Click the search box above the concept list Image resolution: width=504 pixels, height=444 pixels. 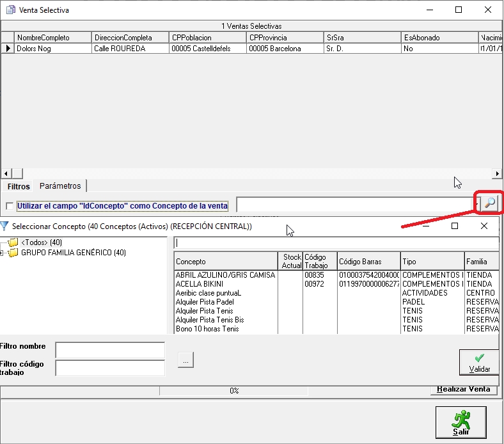(336, 243)
